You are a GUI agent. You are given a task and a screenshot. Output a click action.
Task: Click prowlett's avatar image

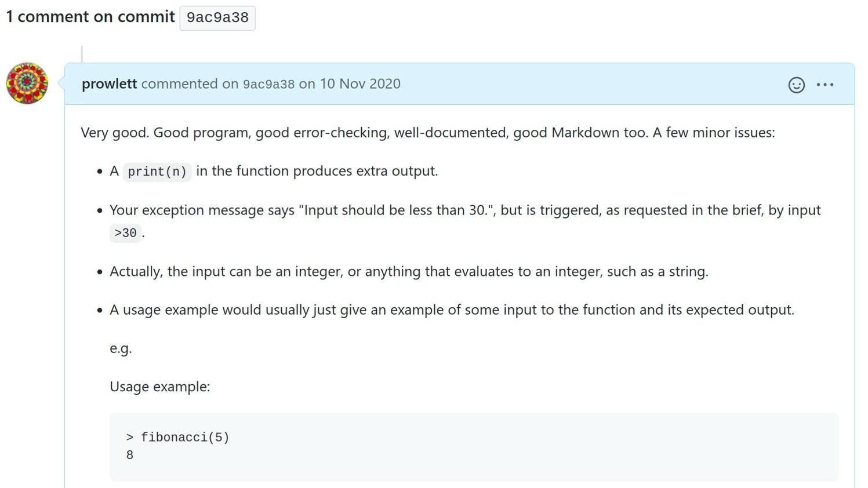coord(27,83)
